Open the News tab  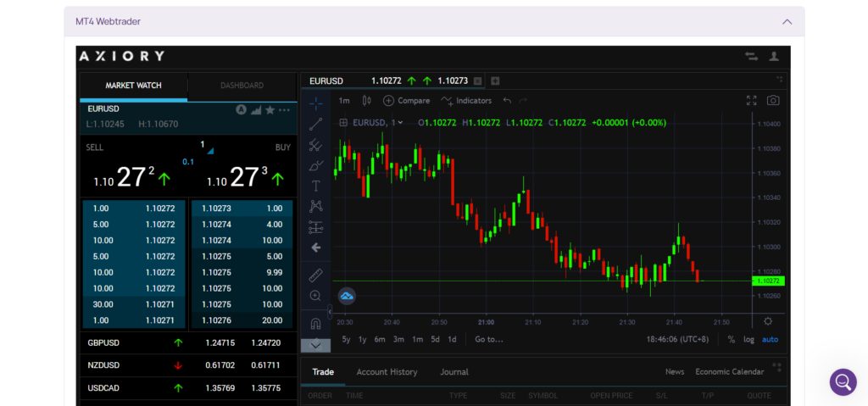click(x=675, y=371)
